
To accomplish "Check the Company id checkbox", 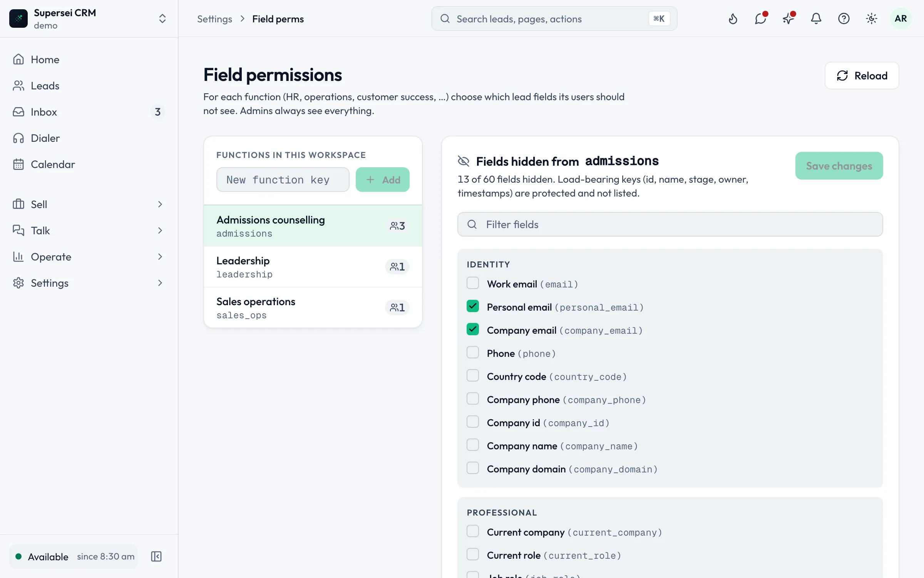I will point(473,422).
